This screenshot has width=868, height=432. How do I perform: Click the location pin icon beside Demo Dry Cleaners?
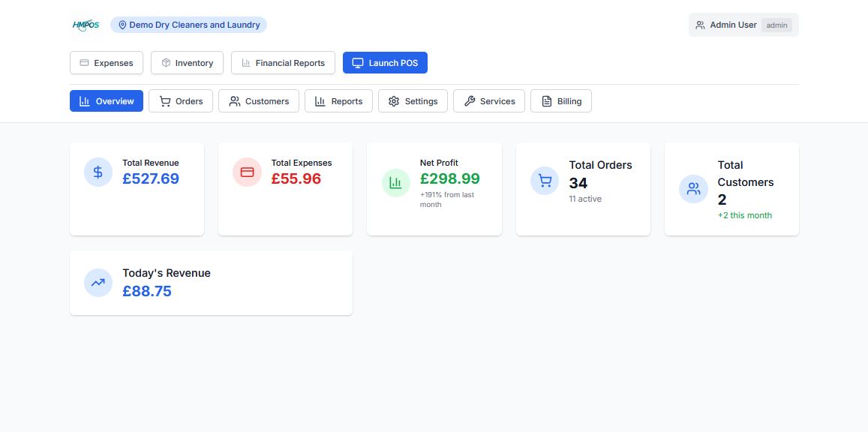[122, 25]
